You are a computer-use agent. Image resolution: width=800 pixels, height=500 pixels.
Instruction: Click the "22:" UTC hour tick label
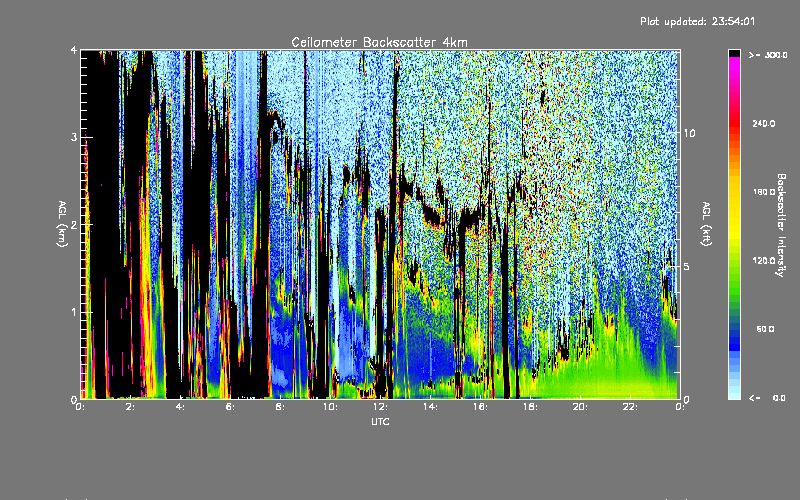pos(630,407)
